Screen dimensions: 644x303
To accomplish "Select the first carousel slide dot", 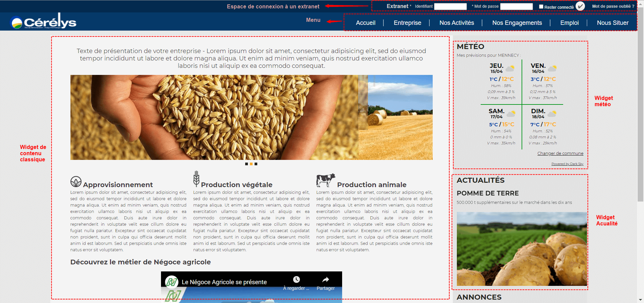I will click(247, 164).
